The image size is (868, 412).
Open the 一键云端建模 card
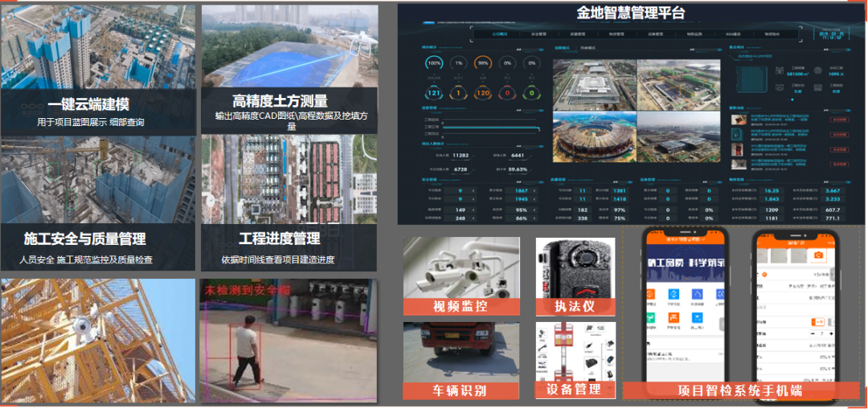(x=99, y=69)
